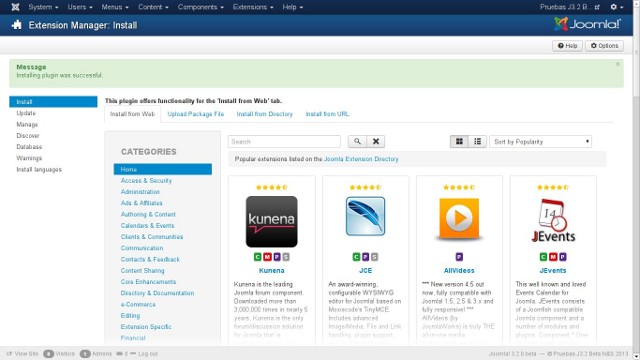Select the Editing category
Screen dimensions: 640x360
130,316
